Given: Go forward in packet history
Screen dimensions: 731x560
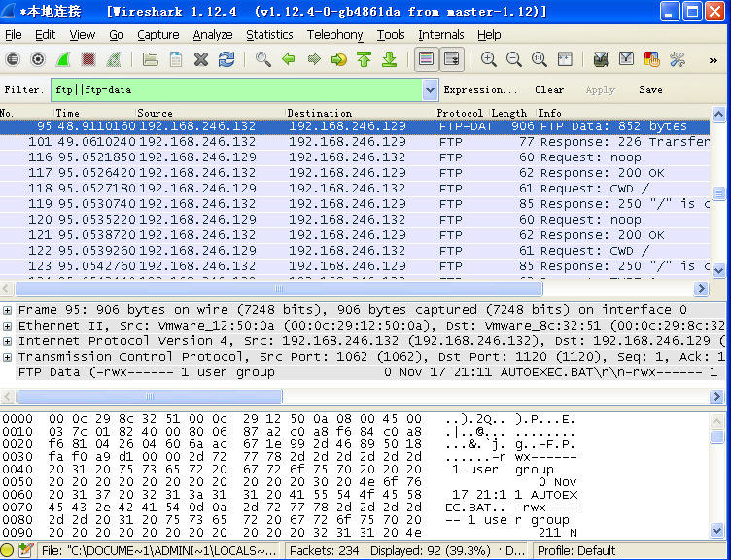Looking at the screenshot, I should point(314,59).
